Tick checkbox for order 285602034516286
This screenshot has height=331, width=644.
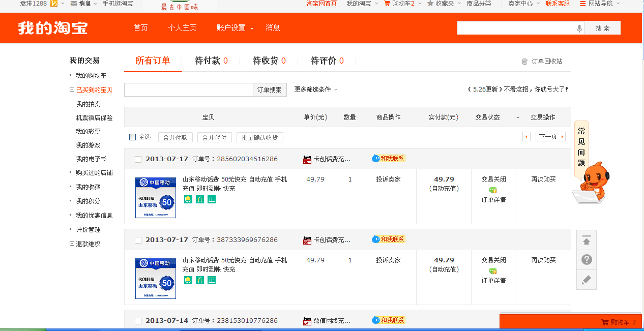tap(138, 159)
